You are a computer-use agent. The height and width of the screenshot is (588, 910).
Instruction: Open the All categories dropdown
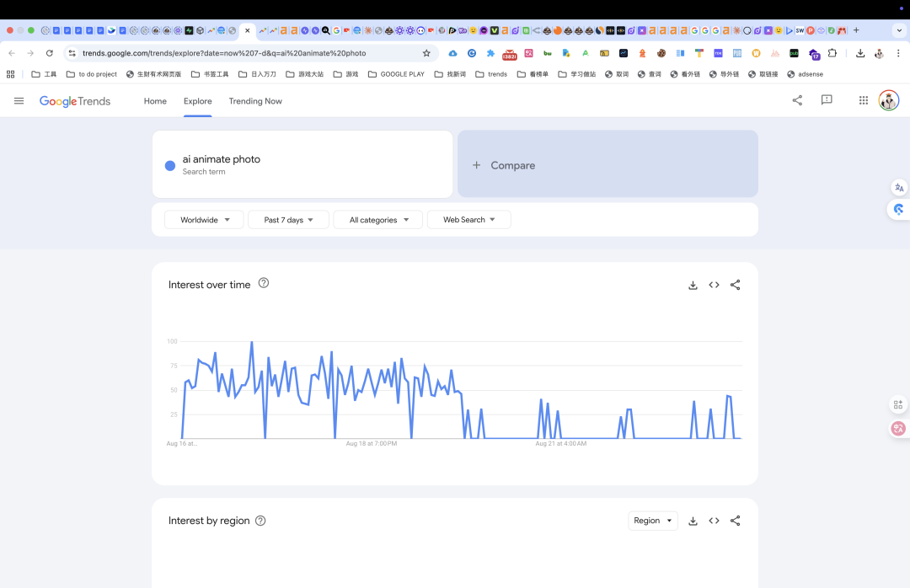pos(377,219)
